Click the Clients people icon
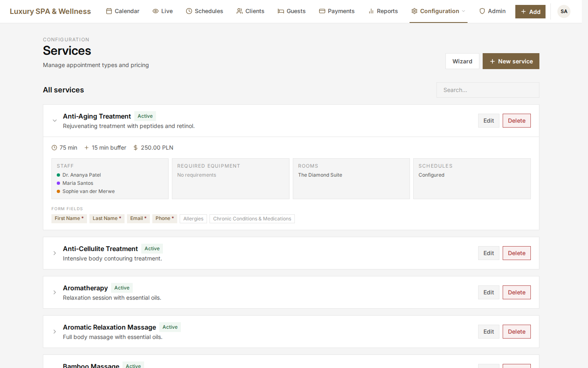This screenshot has height=368, width=588. click(239, 11)
